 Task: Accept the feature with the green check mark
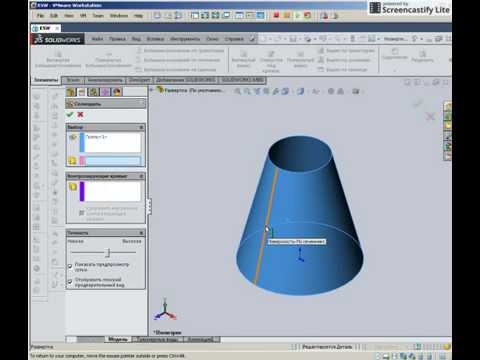(x=70, y=115)
